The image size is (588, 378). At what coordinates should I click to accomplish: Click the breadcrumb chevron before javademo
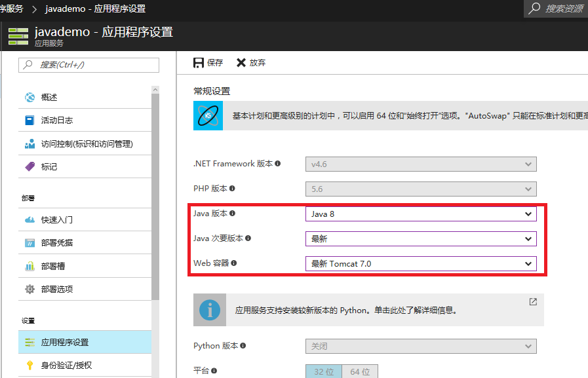point(34,9)
